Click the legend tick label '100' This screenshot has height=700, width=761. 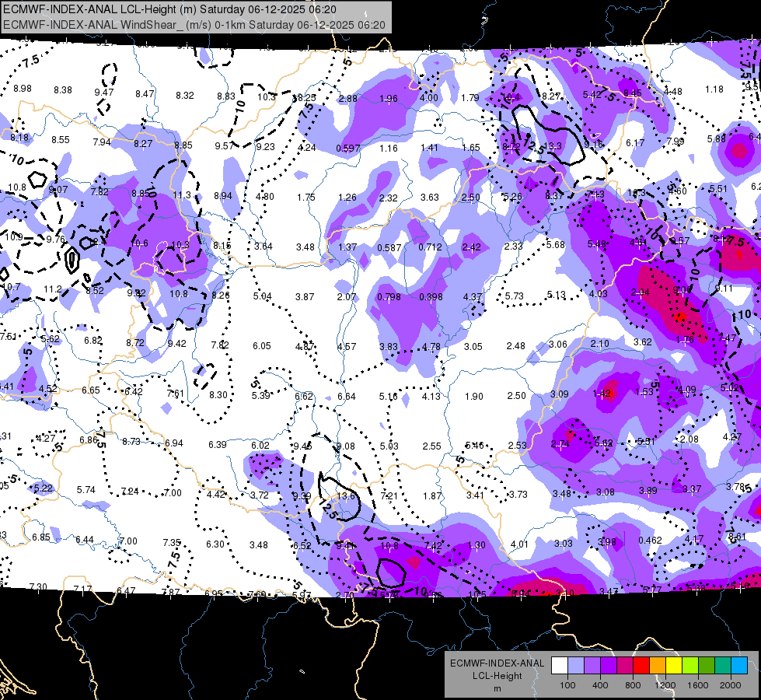pos(567,685)
